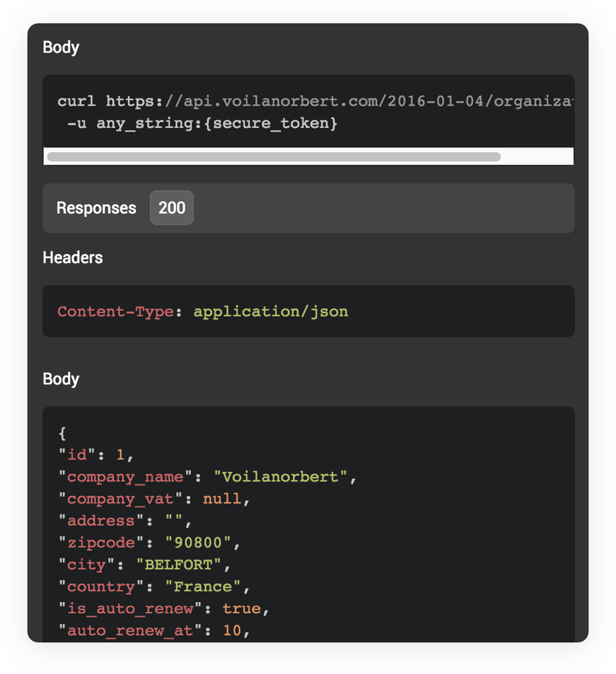Select the Responses label
Viewport: 616px width, 674px height.
[96, 208]
